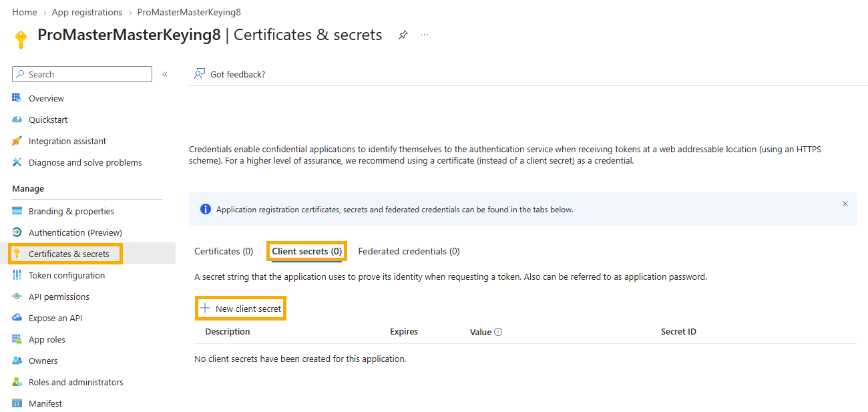Click the Overview grid icon in sidebar
The image size is (868, 412).
point(17,98)
